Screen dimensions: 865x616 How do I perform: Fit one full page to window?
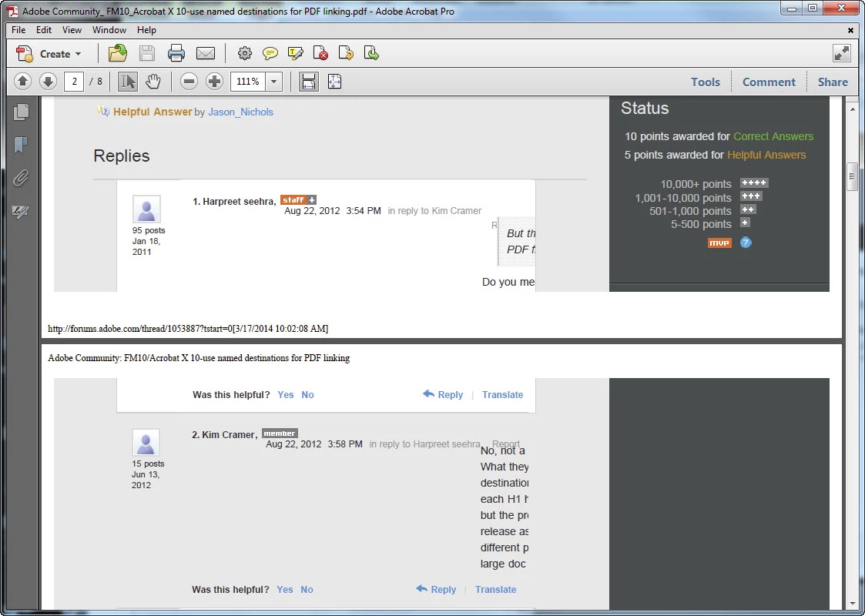(x=334, y=82)
